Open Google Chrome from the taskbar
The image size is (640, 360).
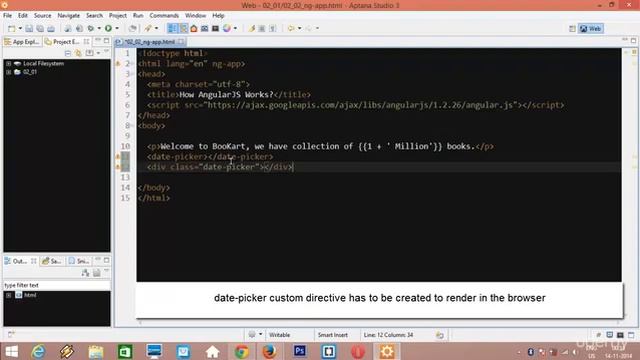click(241, 351)
